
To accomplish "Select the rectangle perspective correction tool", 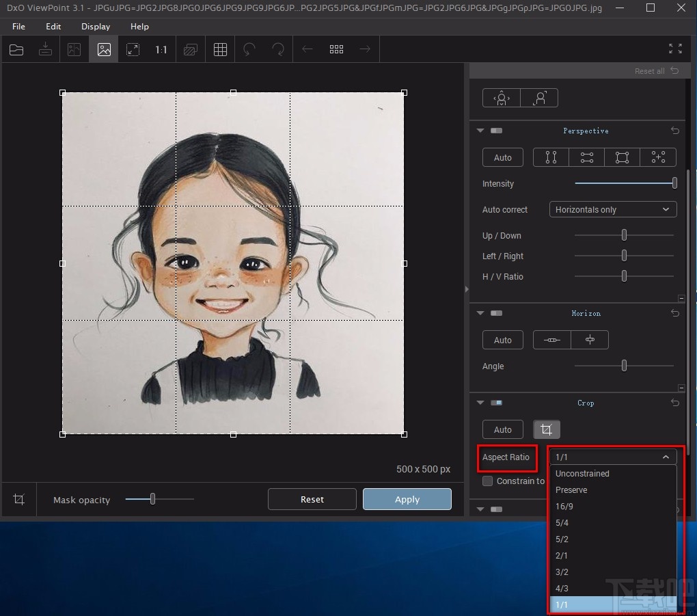I will pos(621,157).
